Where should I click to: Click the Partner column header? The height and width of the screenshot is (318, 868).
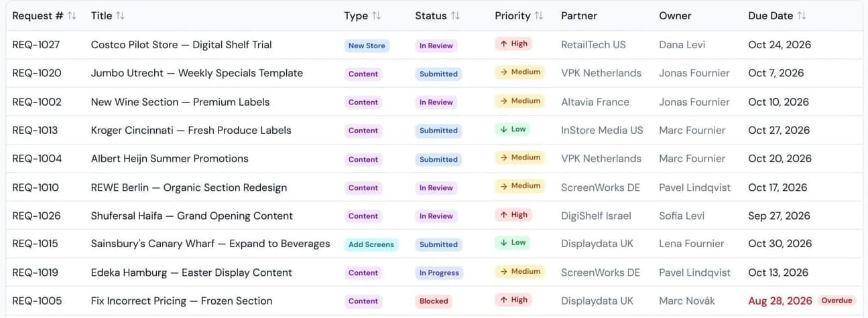[579, 15]
